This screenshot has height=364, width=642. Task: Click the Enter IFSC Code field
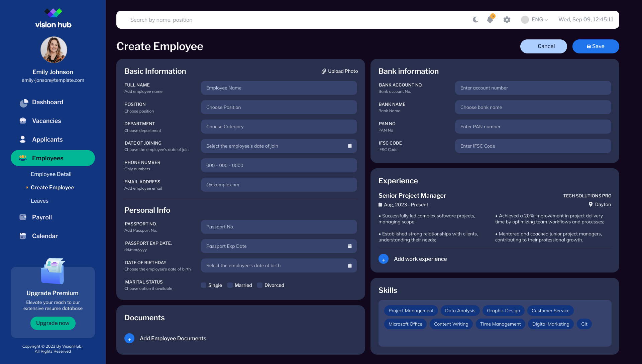pyautogui.click(x=533, y=146)
